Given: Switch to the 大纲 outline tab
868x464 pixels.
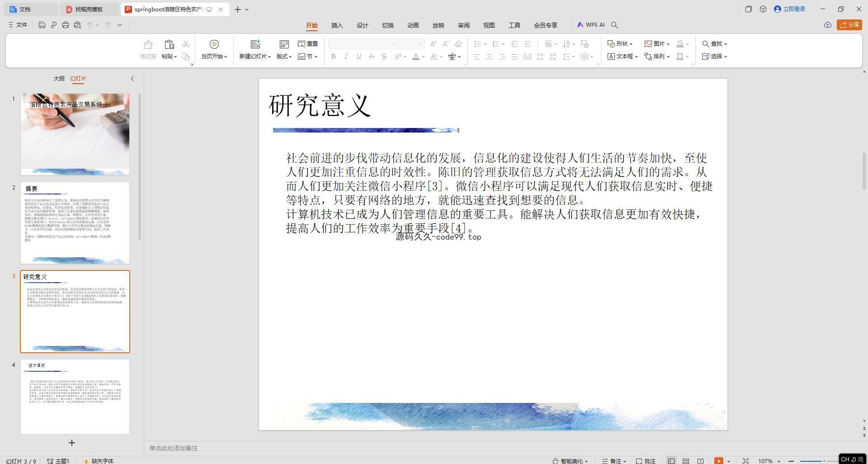Looking at the screenshot, I should (59, 79).
